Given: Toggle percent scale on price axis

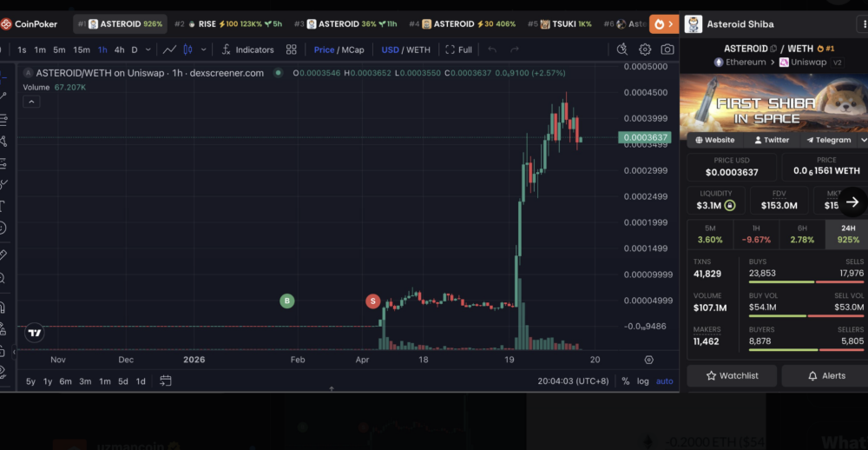Looking at the screenshot, I should pyautogui.click(x=626, y=381).
